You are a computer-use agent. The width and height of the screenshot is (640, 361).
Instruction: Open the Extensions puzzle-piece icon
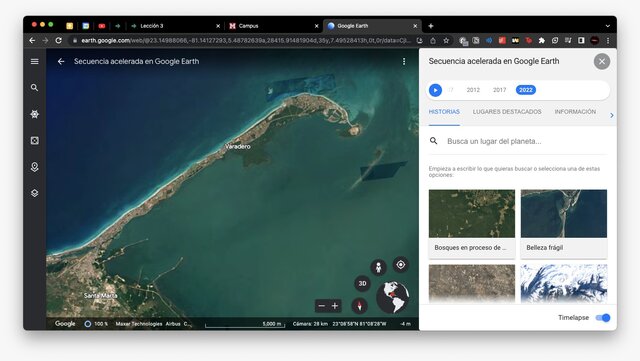tap(542, 40)
